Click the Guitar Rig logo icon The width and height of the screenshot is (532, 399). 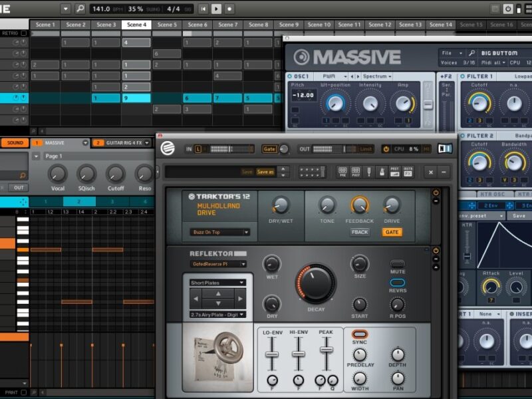(168, 149)
